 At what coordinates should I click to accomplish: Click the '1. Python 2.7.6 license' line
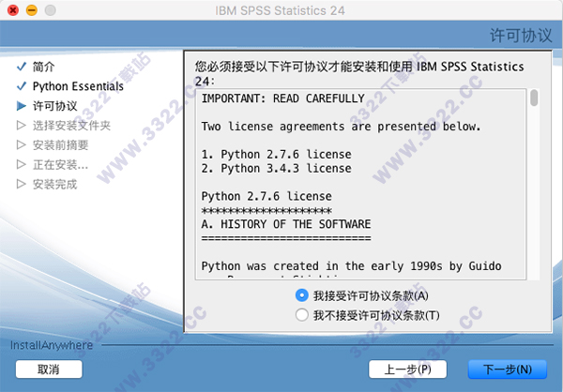276,155
